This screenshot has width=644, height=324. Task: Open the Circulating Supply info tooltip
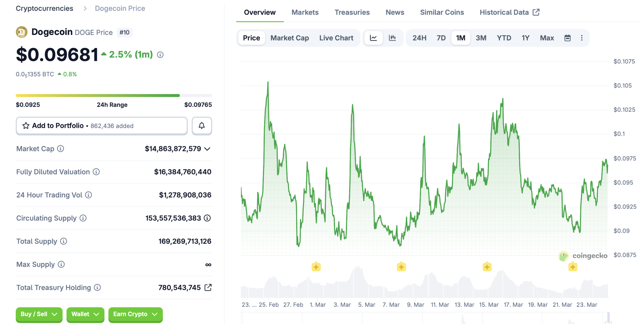pos(83,218)
